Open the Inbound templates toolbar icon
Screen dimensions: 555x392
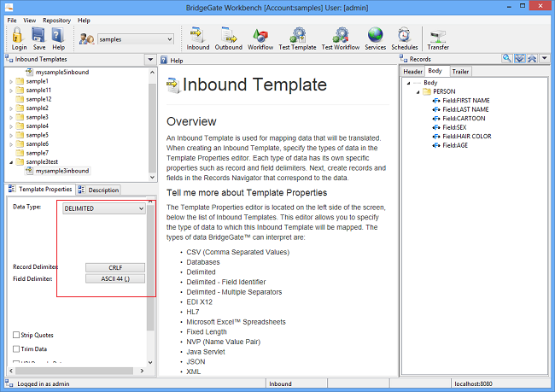click(x=197, y=35)
